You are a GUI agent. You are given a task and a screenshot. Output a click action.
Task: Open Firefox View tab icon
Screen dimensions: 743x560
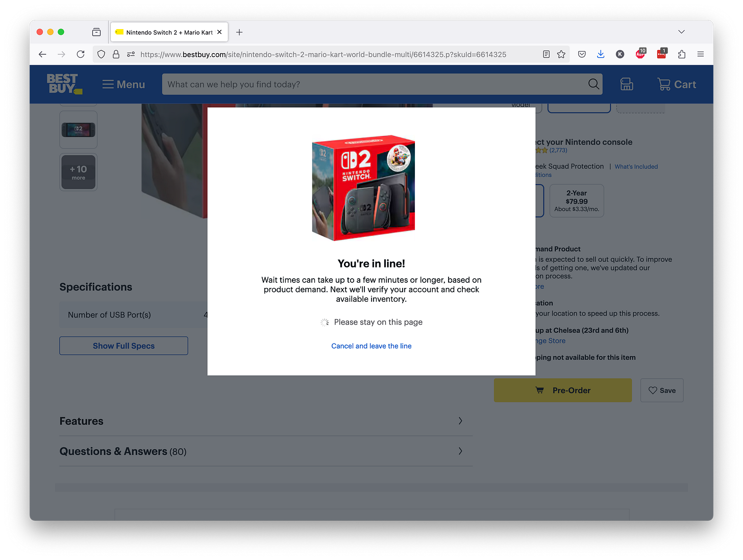96,32
